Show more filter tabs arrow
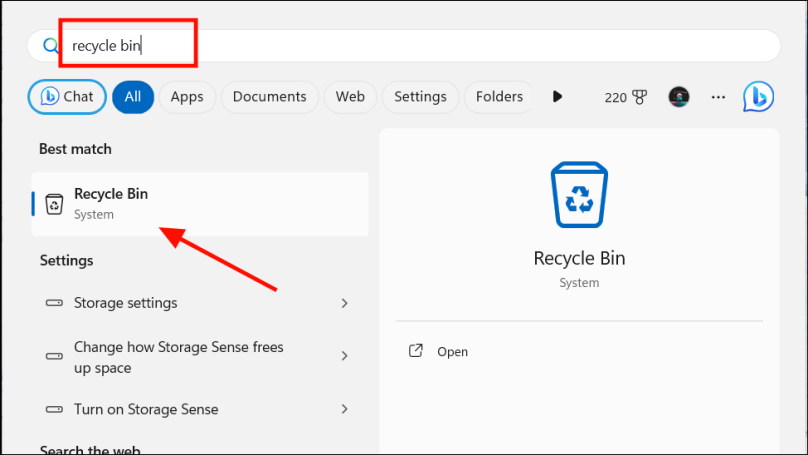Image resolution: width=808 pixels, height=455 pixels. coord(558,97)
